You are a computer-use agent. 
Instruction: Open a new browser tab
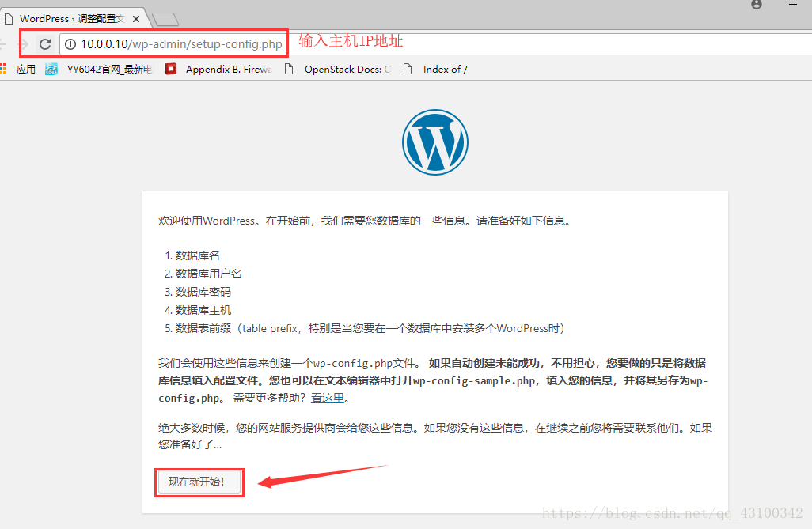point(165,20)
